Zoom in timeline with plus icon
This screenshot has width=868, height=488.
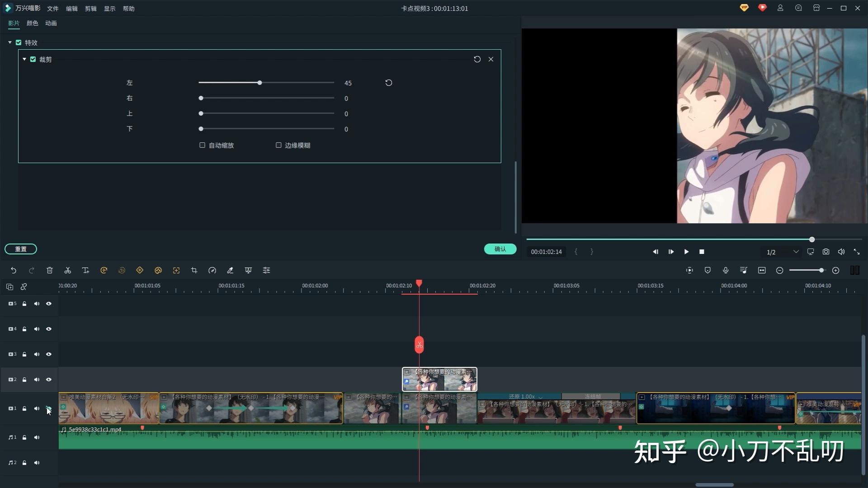point(836,270)
